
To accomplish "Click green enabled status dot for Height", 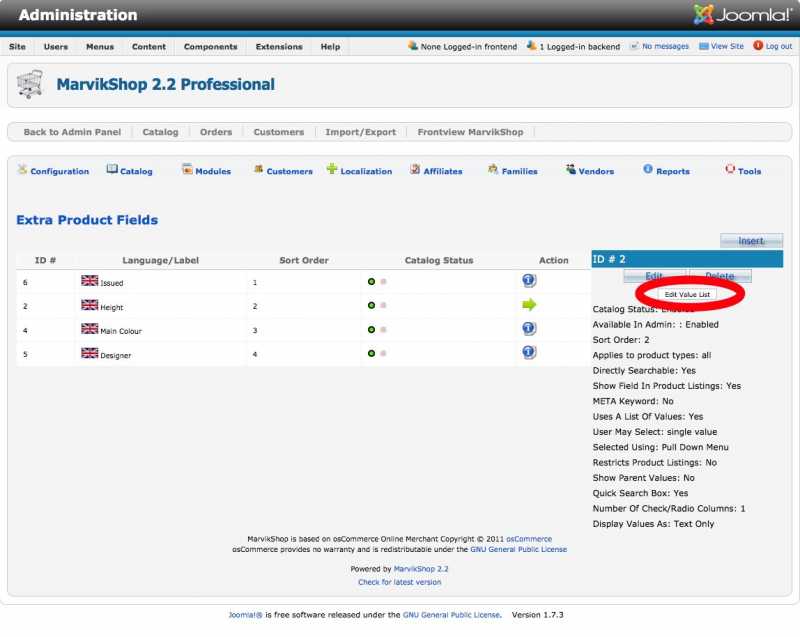I will pos(371,305).
